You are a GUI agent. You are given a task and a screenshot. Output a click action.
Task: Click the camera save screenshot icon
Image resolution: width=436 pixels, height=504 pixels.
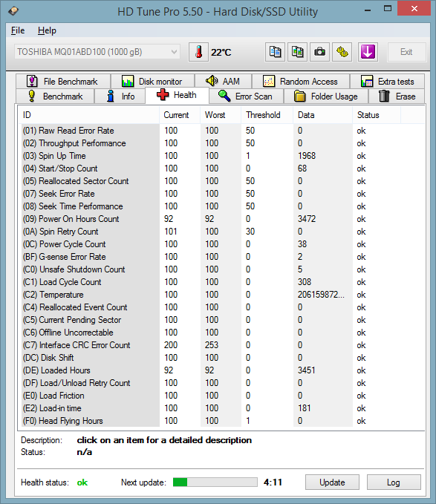(x=319, y=52)
